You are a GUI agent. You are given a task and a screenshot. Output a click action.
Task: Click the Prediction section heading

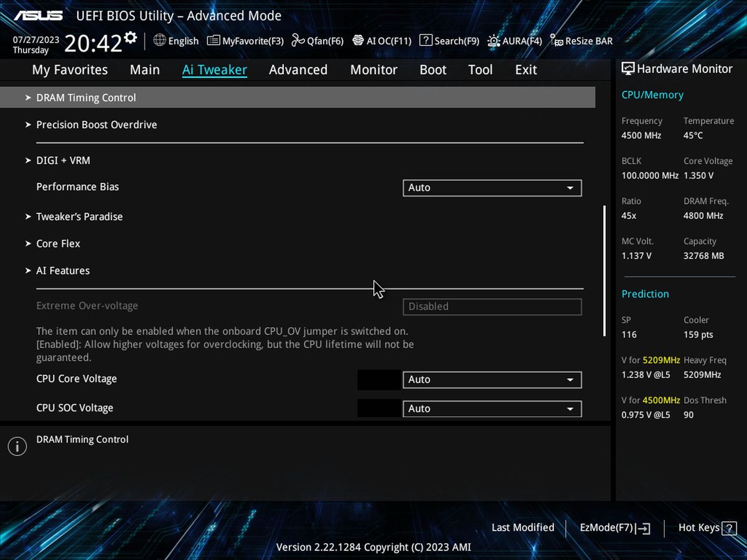(645, 294)
